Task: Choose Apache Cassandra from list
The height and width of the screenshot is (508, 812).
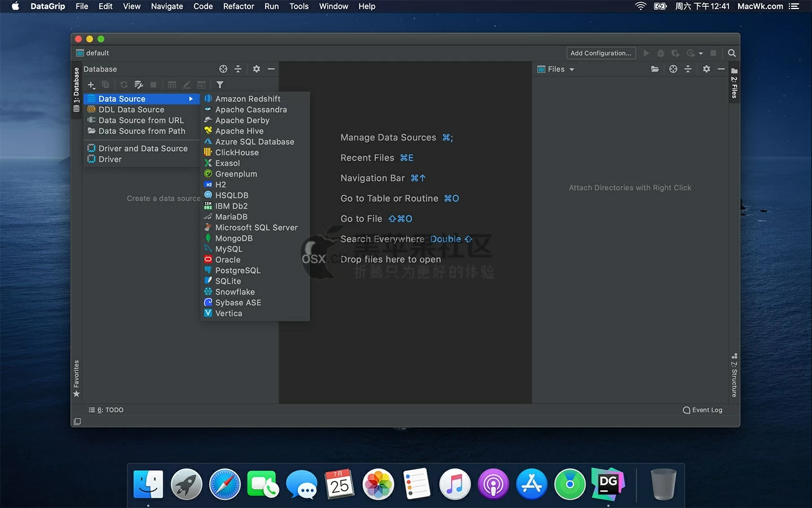Action: click(255, 110)
